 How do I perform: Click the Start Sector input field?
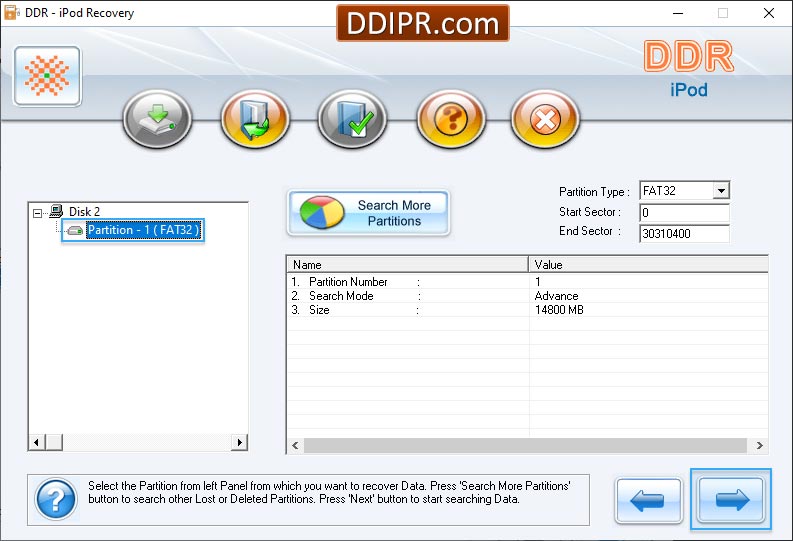pos(684,213)
